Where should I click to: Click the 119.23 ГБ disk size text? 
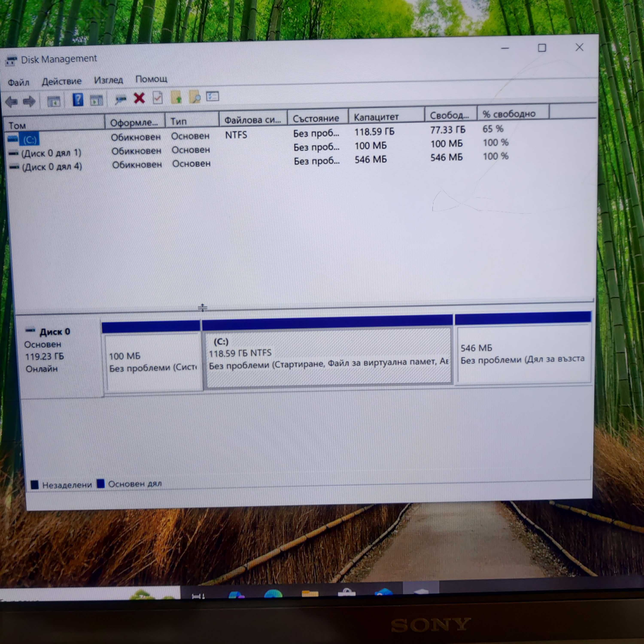pos(45,356)
